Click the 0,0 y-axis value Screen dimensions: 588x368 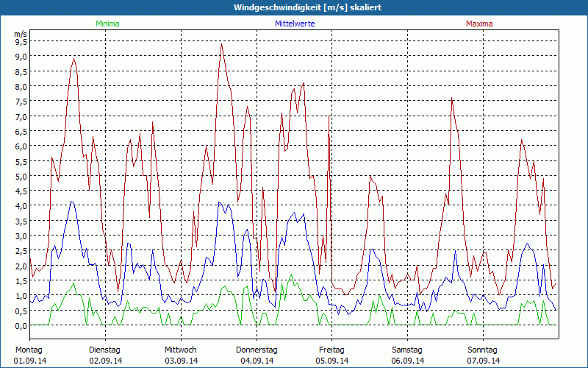click(x=21, y=325)
